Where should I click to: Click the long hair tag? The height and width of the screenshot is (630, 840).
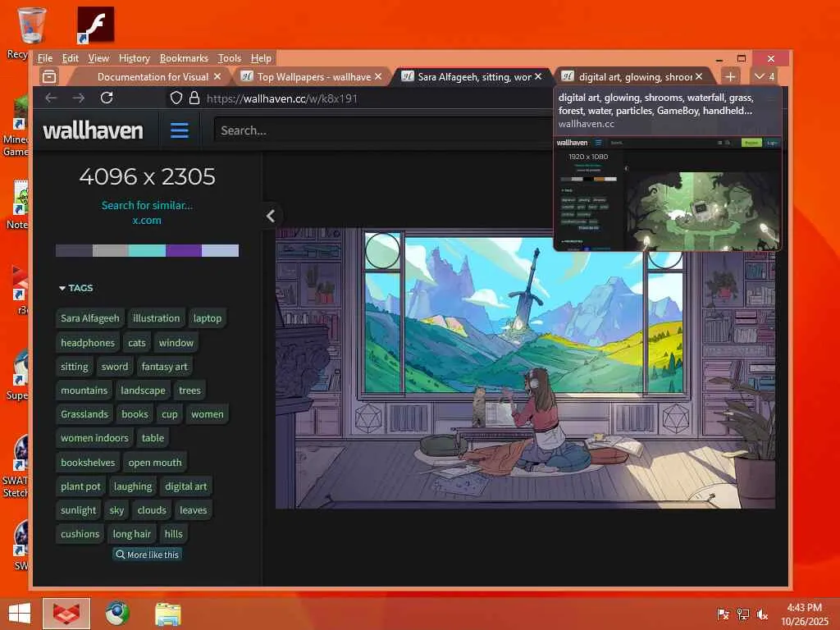132,534
